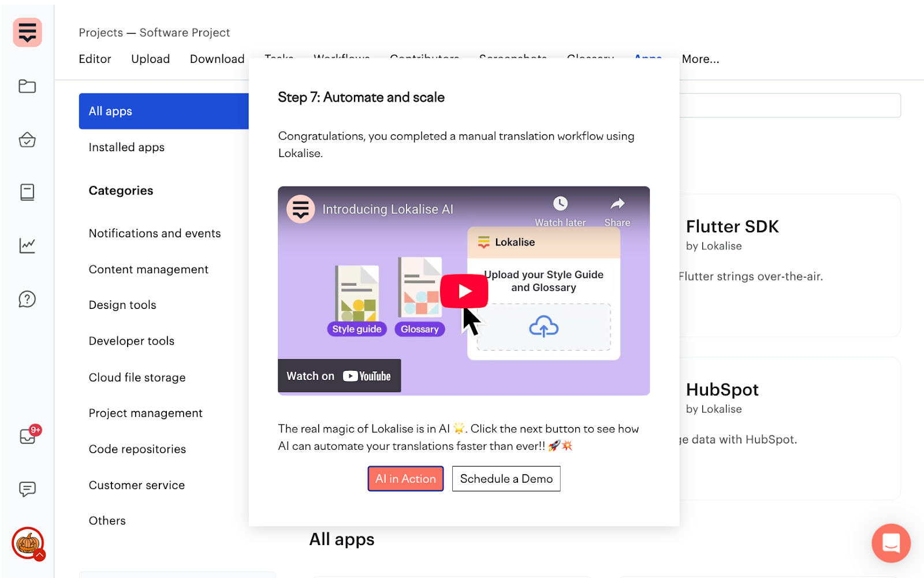
Task: Select the Design tools category
Action: click(x=122, y=305)
